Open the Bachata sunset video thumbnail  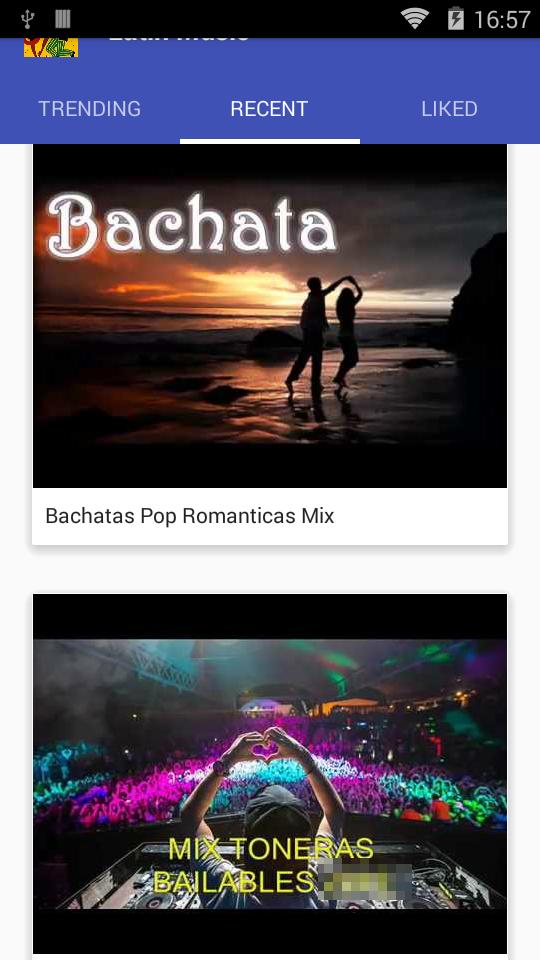[270, 316]
